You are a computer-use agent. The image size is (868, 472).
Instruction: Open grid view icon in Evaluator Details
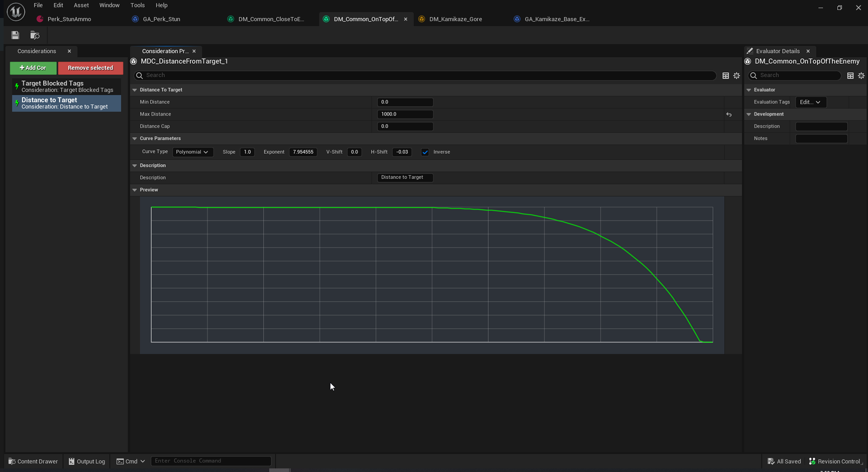point(850,76)
